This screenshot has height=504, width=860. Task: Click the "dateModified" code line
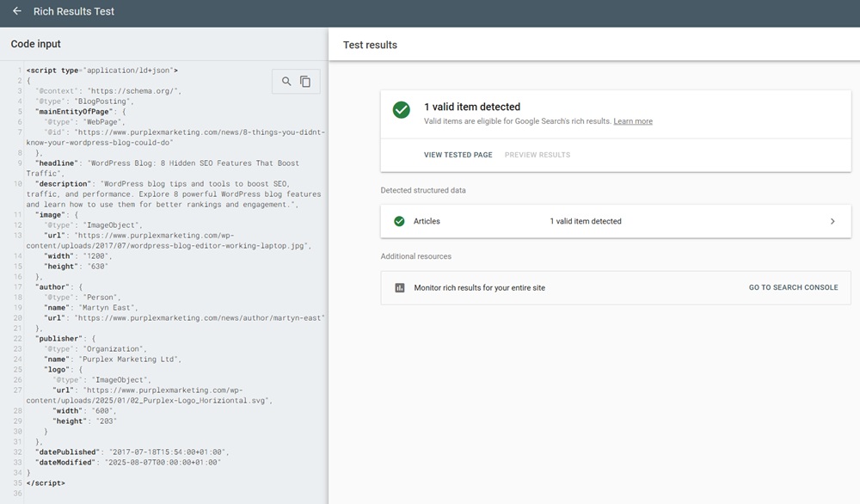click(x=128, y=463)
